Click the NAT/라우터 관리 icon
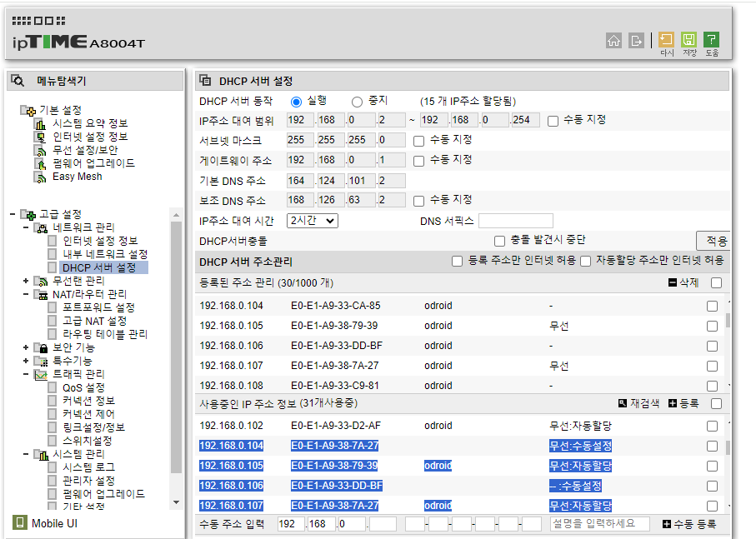This screenshot has height=539, width=756. pos(41,294)
